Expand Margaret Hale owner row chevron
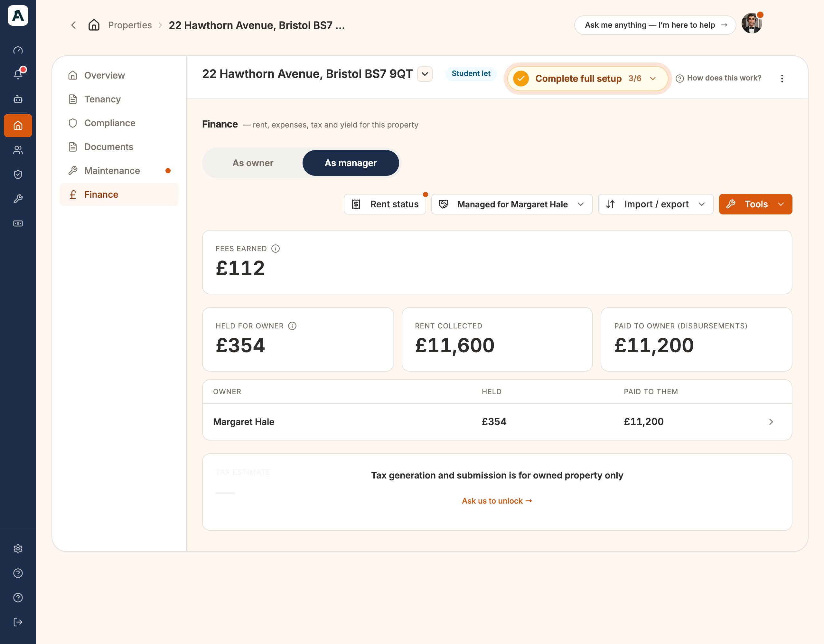824x644 pixels. pyautogui.click(x=771, y=421)
